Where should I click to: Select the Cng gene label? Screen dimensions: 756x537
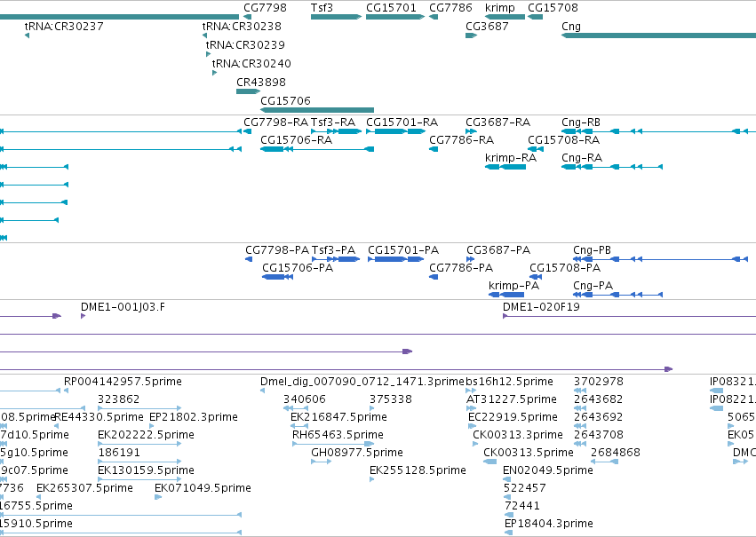pyautogui.click(x=571, y=26)
